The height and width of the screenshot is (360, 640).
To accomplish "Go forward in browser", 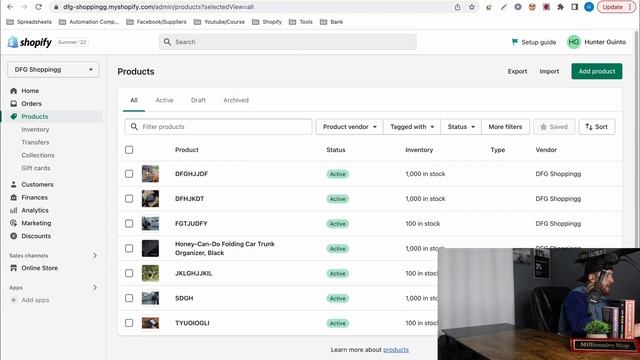I will [24, 7].
